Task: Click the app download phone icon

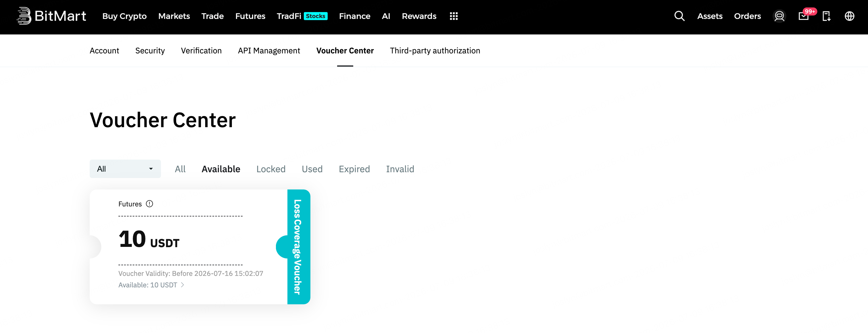Action: [x=826, y=16]
